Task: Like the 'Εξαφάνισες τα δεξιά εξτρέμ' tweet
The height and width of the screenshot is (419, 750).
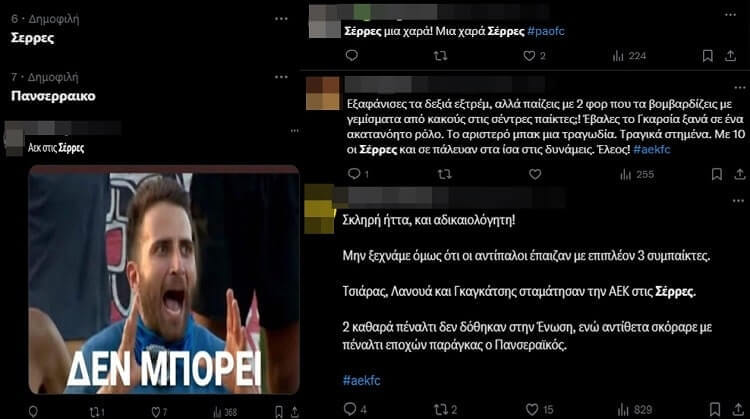Action: (x=535, y=174)
